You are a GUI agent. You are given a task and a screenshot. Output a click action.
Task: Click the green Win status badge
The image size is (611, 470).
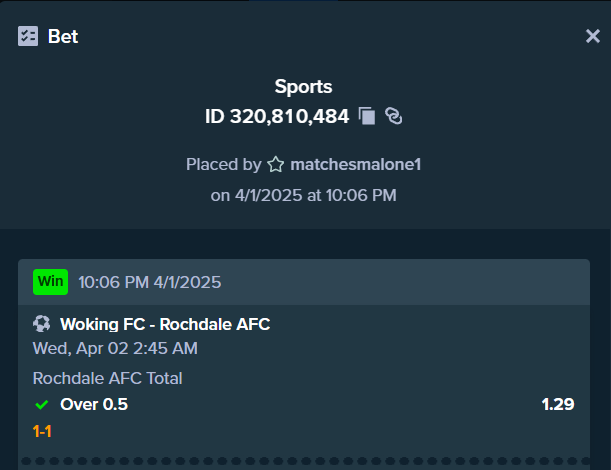pos(51,282)
